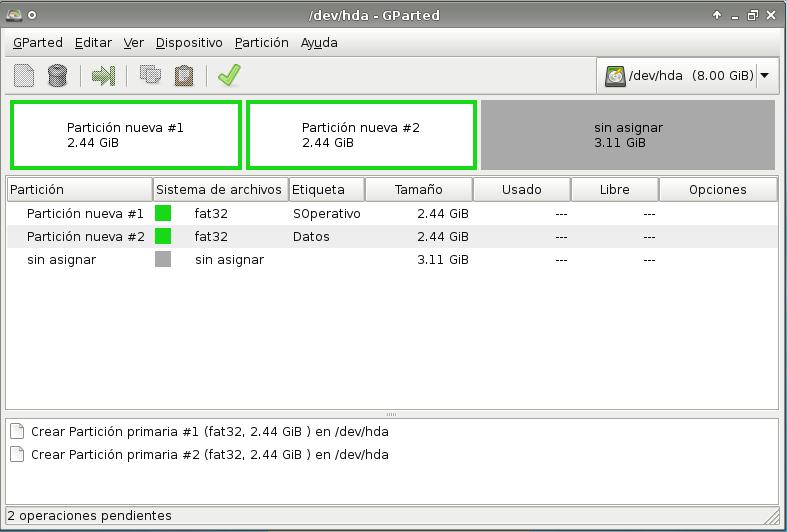Apply pending operations with green checkmark
This screenshot has width=787, height=532.
229,76
